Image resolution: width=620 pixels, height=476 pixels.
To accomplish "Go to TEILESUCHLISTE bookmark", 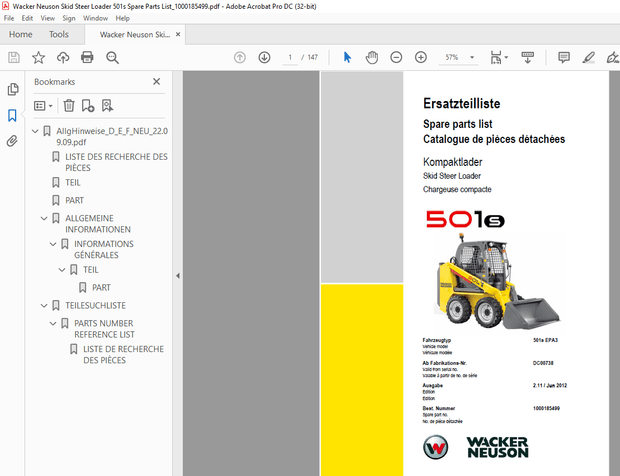I will (x=95, y=306).
